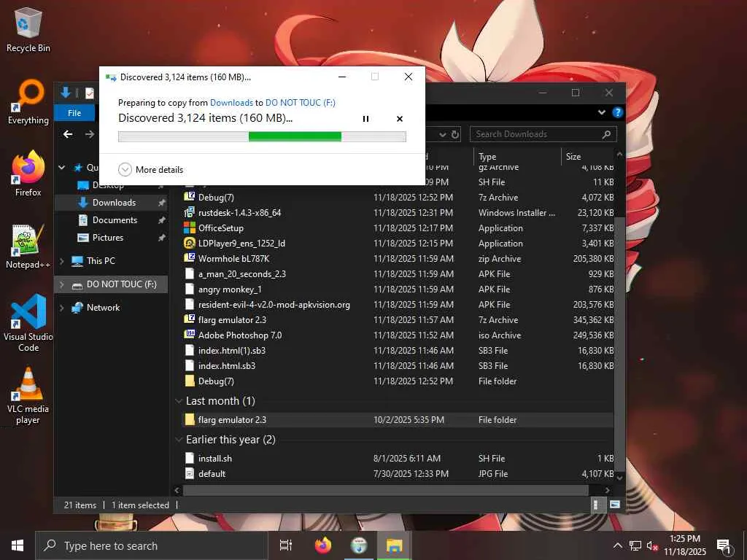The height and width of the screenshot is (560, 747).
Task: Click the default JPG file icon
Action: tap(190, 474)
